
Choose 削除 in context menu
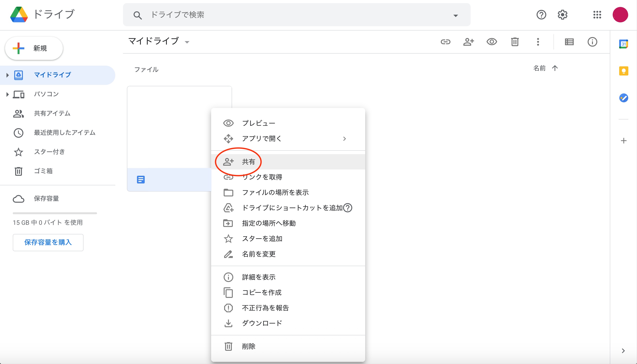click(x=288, y=346)
